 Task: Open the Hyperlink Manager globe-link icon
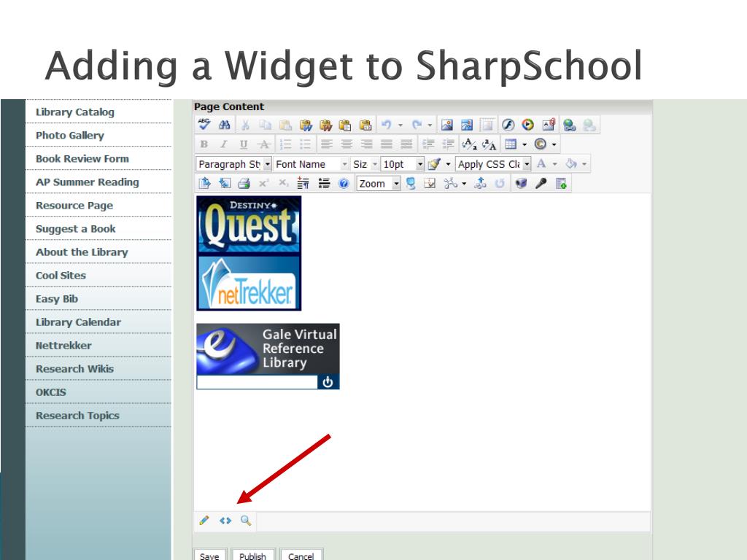pyautogui.click(x=569, y=125)
